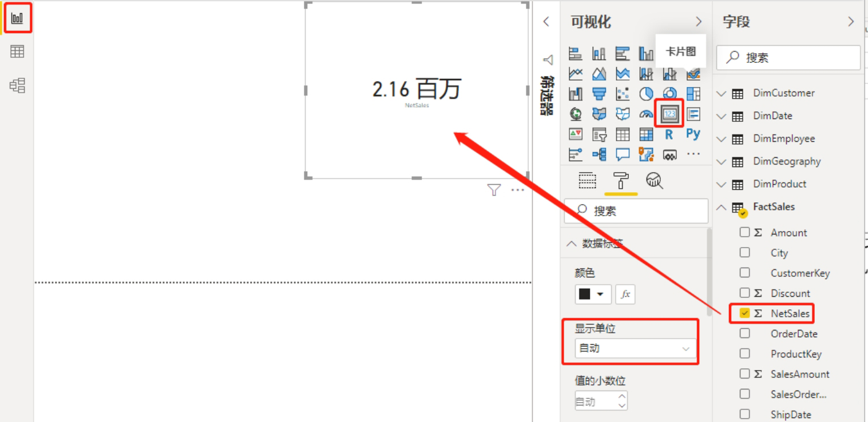The image size is (868, 422).
Task: Collapse the 字段 pane
Action: (851, 22)
